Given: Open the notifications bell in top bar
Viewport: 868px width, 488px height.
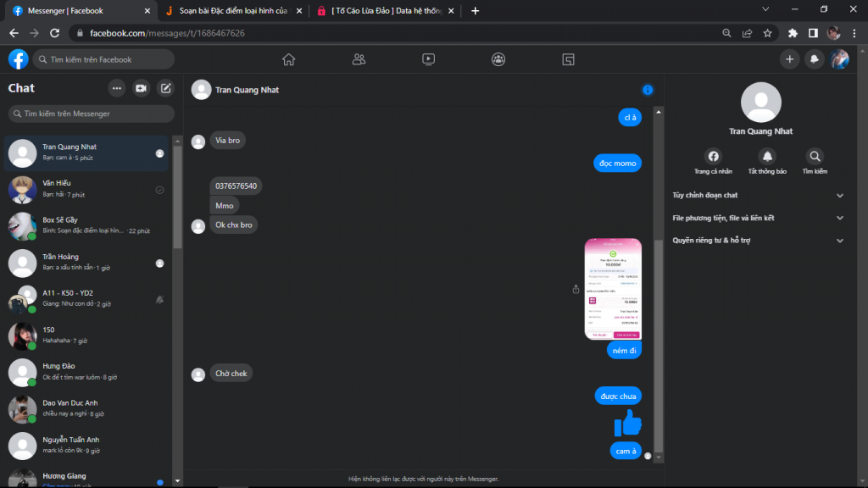Looking at the screenshot, I should [814, 59].
